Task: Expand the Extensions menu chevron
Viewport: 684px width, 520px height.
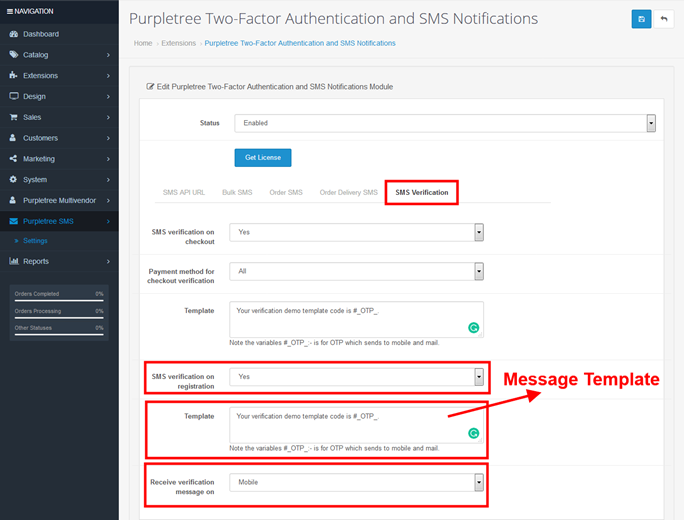Action: tap(108, 76)
